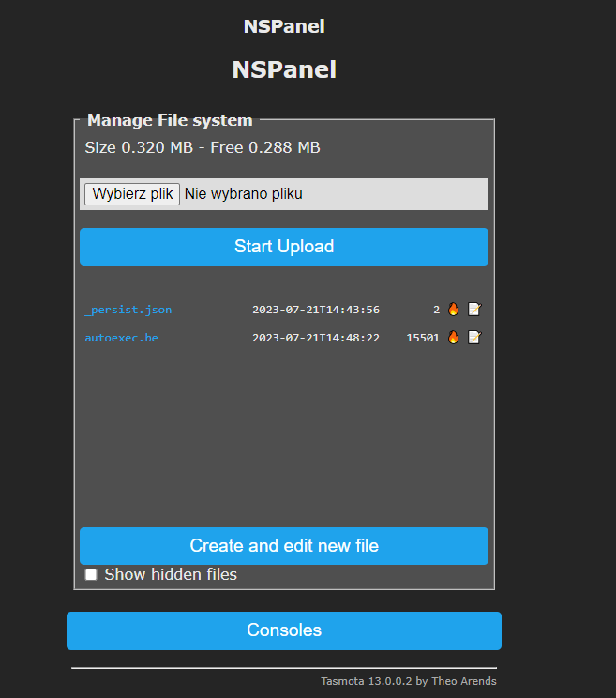
Task: Click 'Create and edit new file' button
Action: [284, 545]
